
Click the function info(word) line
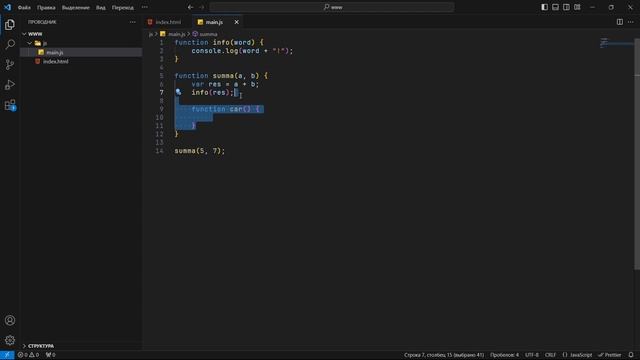(219, 42)
